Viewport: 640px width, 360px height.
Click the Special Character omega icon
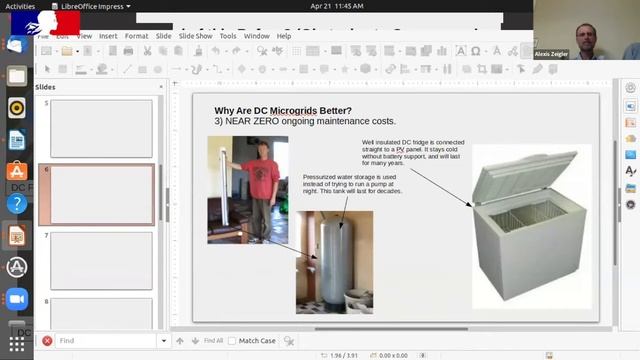pyautogui.click(x=476, y=51)
